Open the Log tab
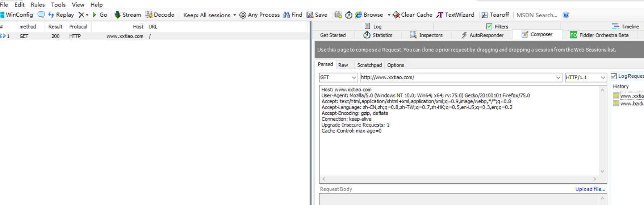This screenshot has height=205, width=644. 373,26
